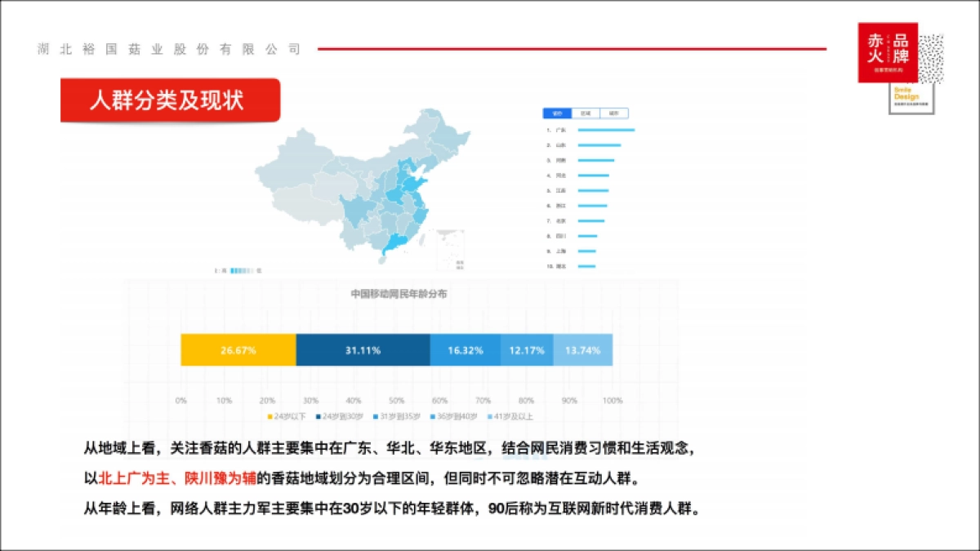Click the 高-低 map gradient legend bar
Viewport: 980px width, 551px height.
243,270
